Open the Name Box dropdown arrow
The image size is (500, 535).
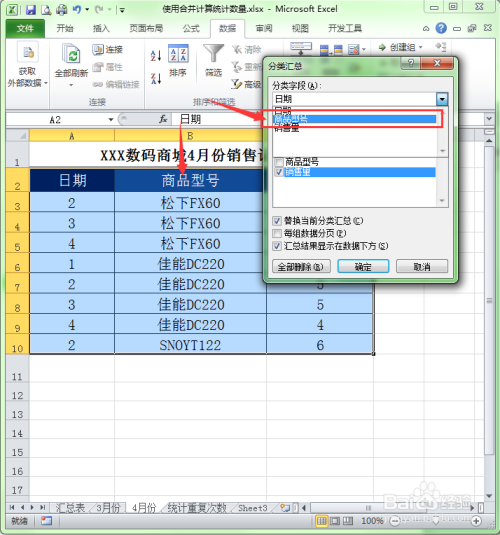coord(111,119)
